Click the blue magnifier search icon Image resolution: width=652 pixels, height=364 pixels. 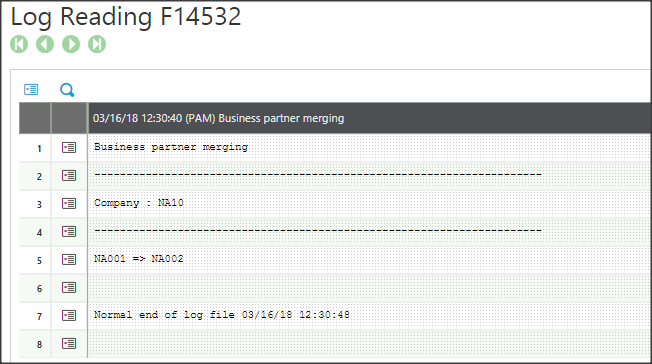pos(67,90)
